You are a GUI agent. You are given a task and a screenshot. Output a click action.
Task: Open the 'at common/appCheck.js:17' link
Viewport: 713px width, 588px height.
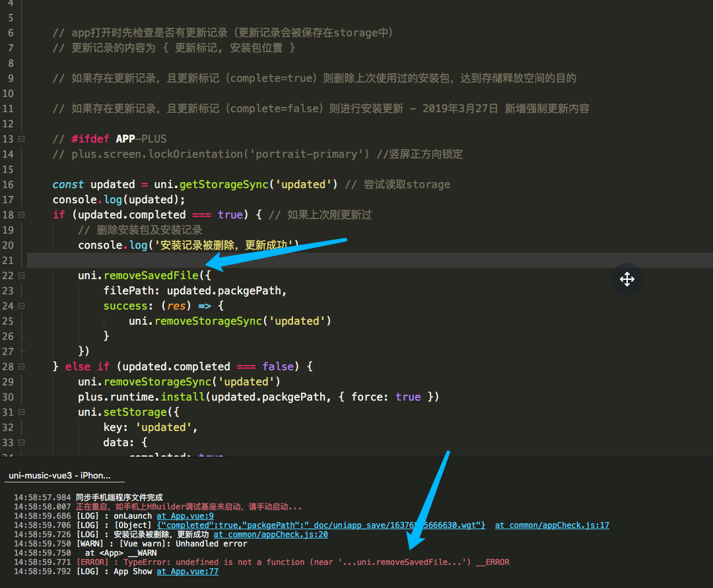coord(552,525)
